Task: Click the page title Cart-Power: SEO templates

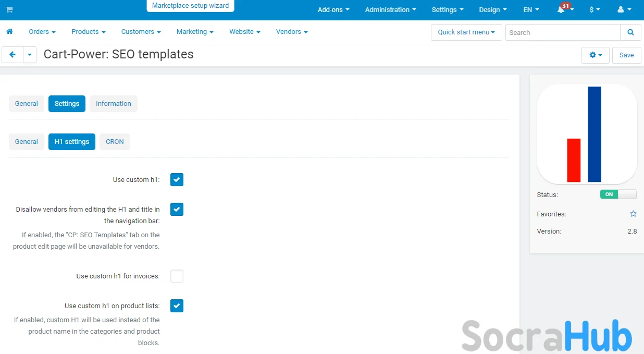Action: click(119, 54)
